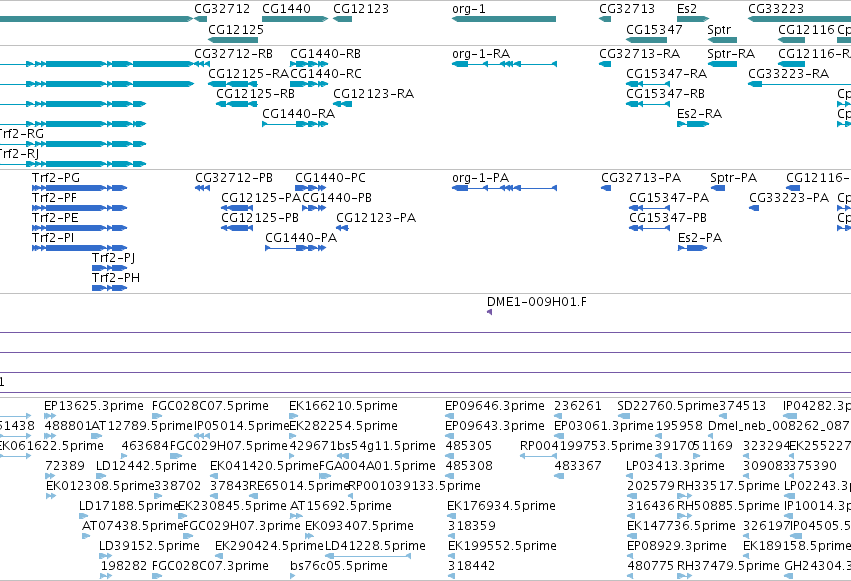Screen dimensions: 851x581
Task: Click the CG1440 gene in top track
Action: pos(295,19)
